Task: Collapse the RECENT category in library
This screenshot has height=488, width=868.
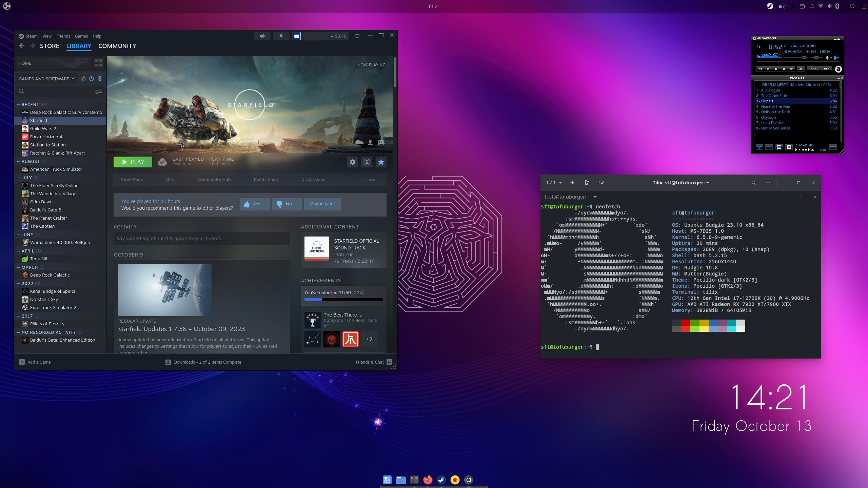Action: [x=18, y=105]
